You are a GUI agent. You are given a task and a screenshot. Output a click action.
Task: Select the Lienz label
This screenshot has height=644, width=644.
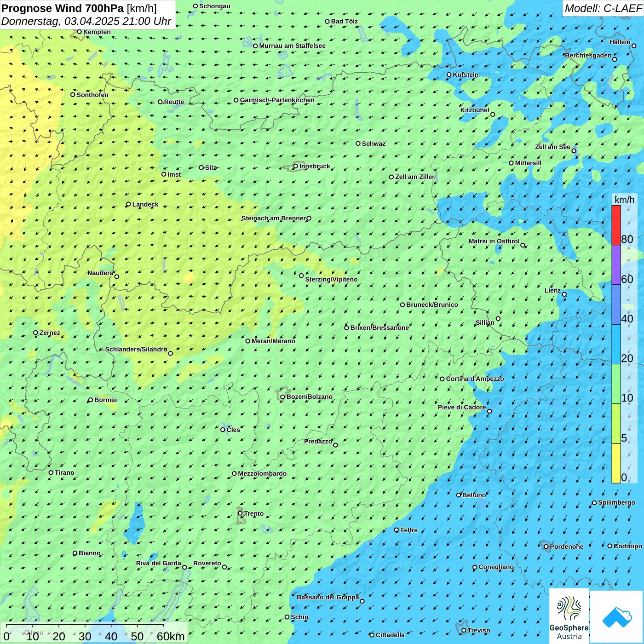click(x=552, y=290)
